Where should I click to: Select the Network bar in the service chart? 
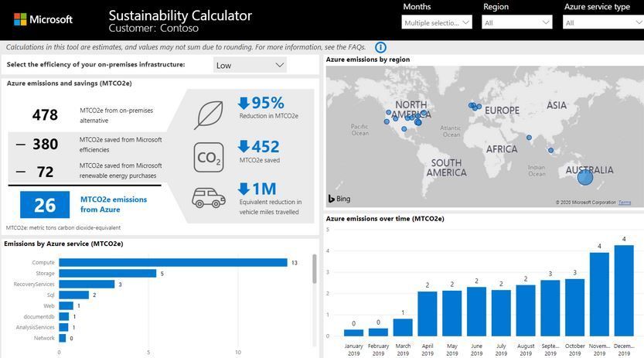click(63, 339)
